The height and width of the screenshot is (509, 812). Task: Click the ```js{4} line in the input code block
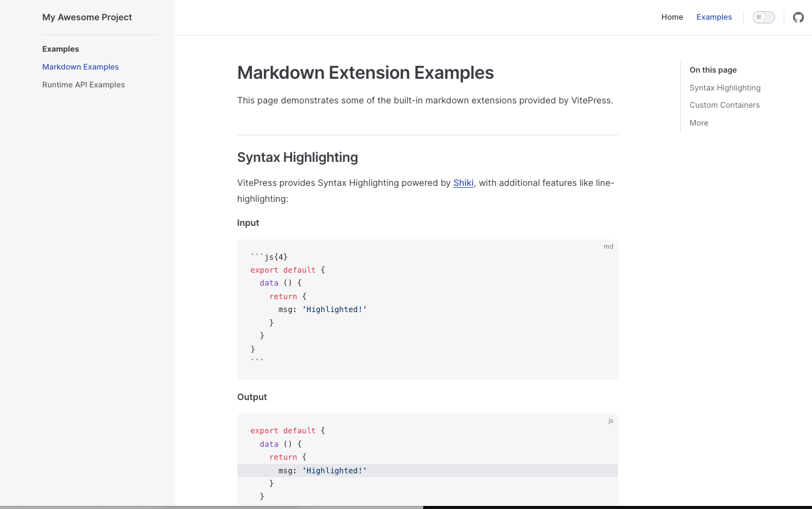pos(269,257)
